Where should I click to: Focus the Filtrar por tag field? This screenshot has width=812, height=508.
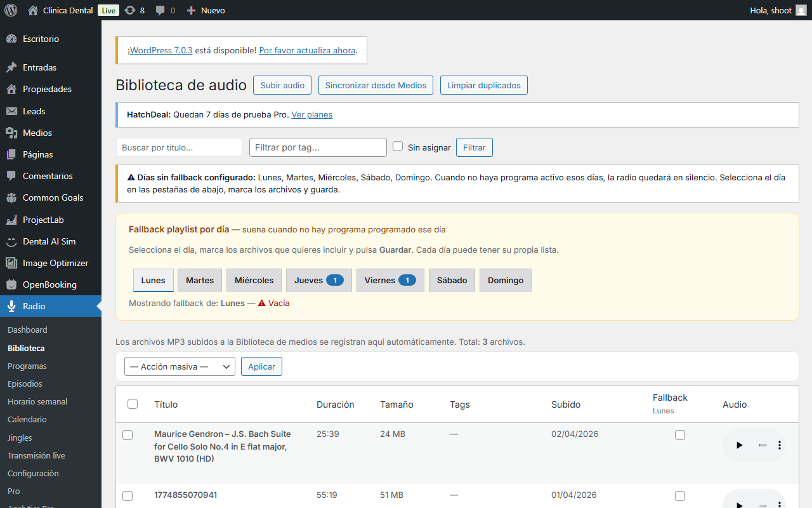[x=318, y=147]
